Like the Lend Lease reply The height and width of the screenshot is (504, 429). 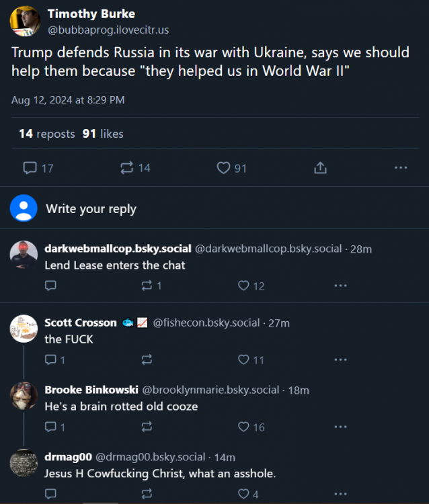click(244, 286)
